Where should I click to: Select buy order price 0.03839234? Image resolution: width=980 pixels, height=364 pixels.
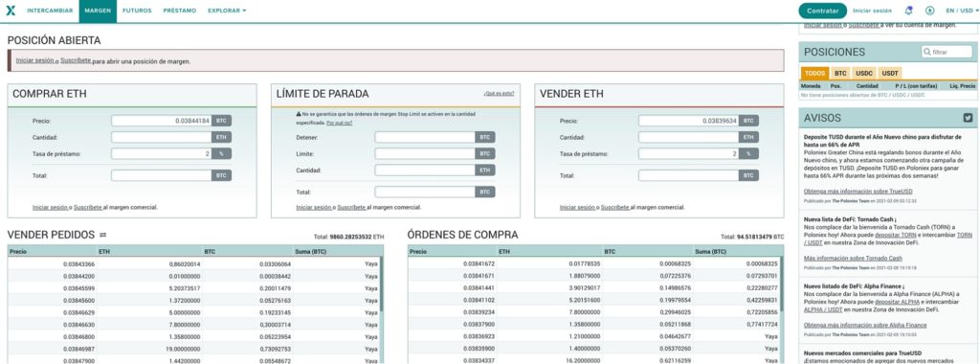pyautogui.click(x=479, y=312)
